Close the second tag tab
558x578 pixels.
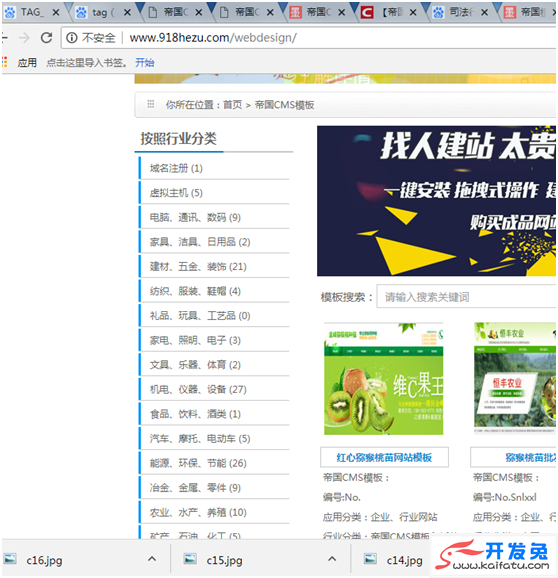127,13
